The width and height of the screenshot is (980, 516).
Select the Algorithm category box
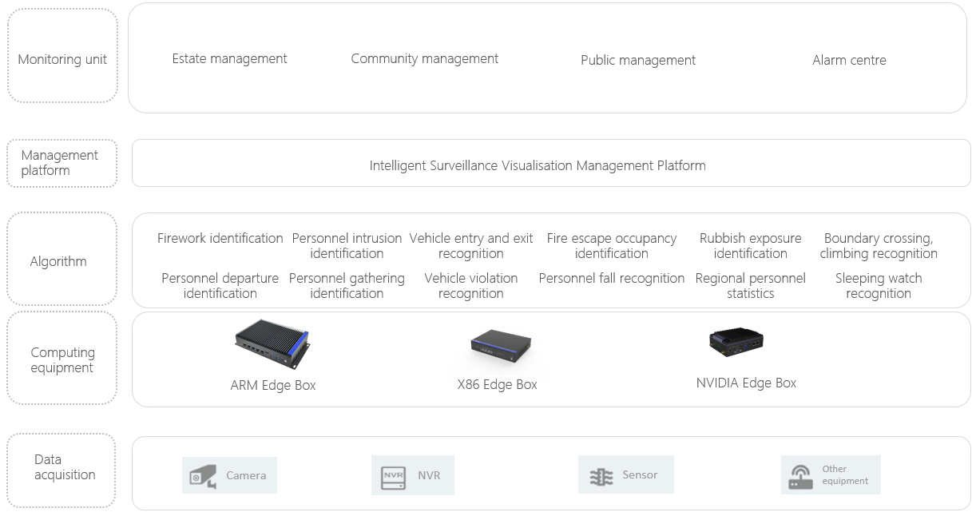coord(61,259)
